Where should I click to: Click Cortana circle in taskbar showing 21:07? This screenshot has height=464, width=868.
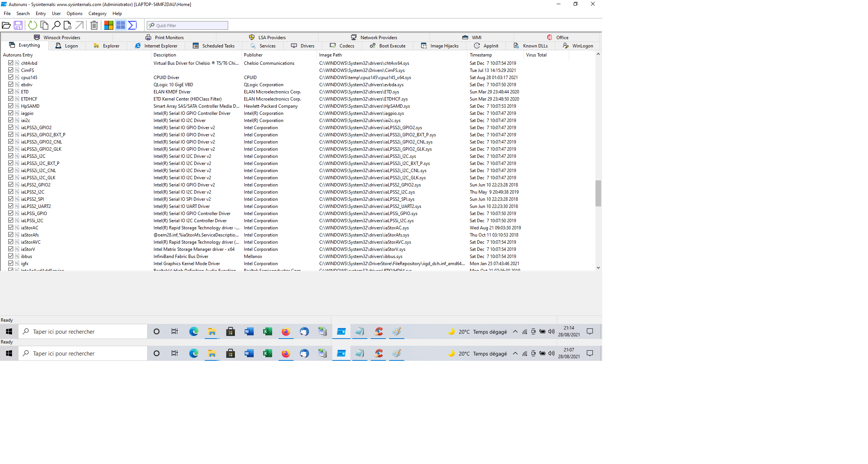(x=157, y=353)
